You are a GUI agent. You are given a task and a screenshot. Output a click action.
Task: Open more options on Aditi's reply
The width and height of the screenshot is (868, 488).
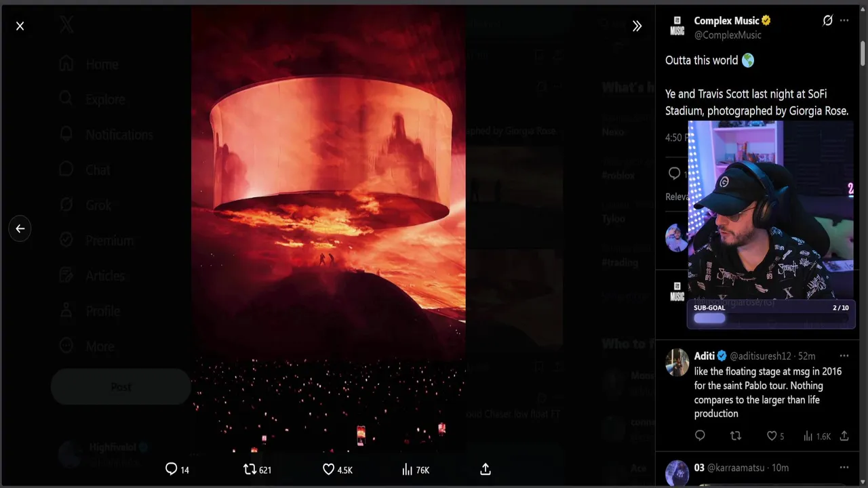pyautogui.click(x=844, y=356)
